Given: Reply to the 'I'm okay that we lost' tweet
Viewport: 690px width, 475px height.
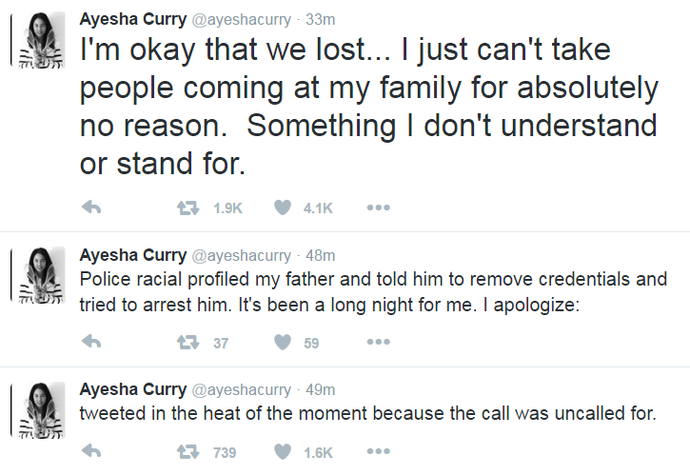Looking at the screenshot, I should click(91, 209).
